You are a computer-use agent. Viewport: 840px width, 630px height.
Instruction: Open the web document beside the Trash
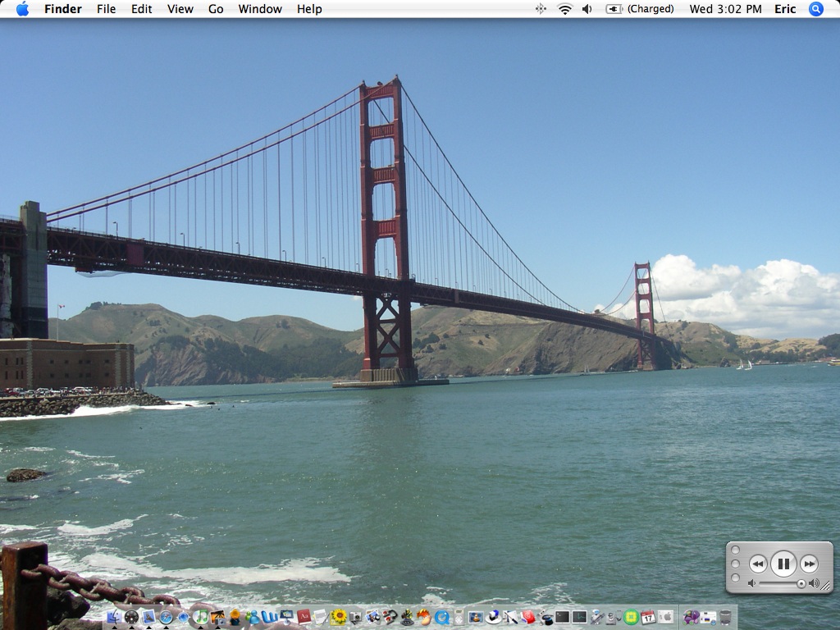(708, 617)
